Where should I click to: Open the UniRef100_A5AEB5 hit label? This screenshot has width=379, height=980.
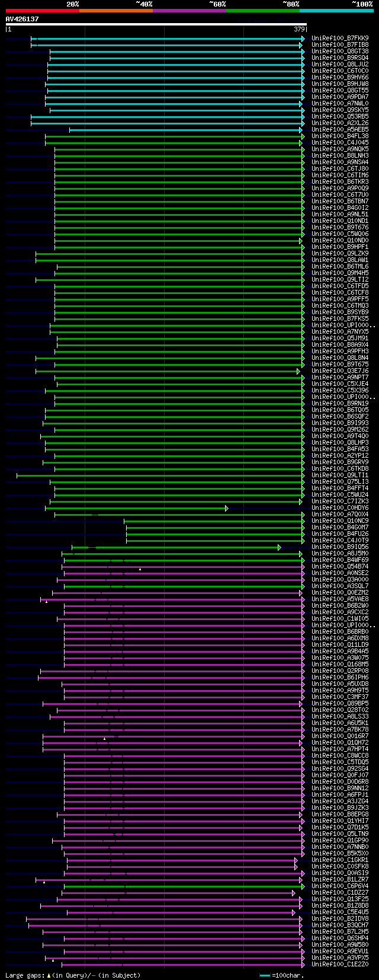(x=340, y=130)
